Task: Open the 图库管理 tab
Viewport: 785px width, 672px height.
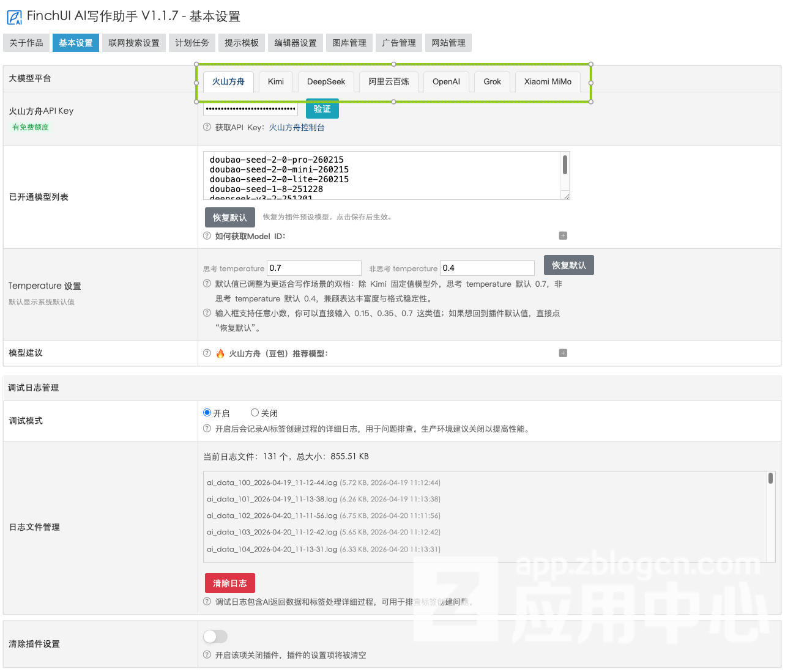Action: pyautogui.click(x=349, y=43)
